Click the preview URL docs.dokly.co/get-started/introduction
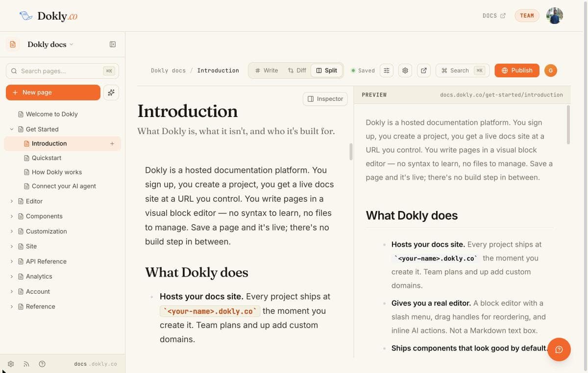Screen dimensions: 588x373 pyautogui.click(x=502, y=94)
